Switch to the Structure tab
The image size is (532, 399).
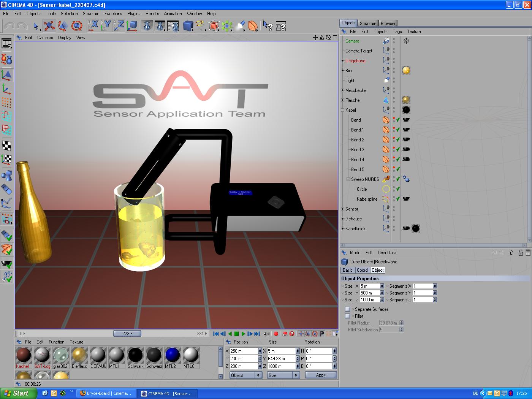coord(368,23)
